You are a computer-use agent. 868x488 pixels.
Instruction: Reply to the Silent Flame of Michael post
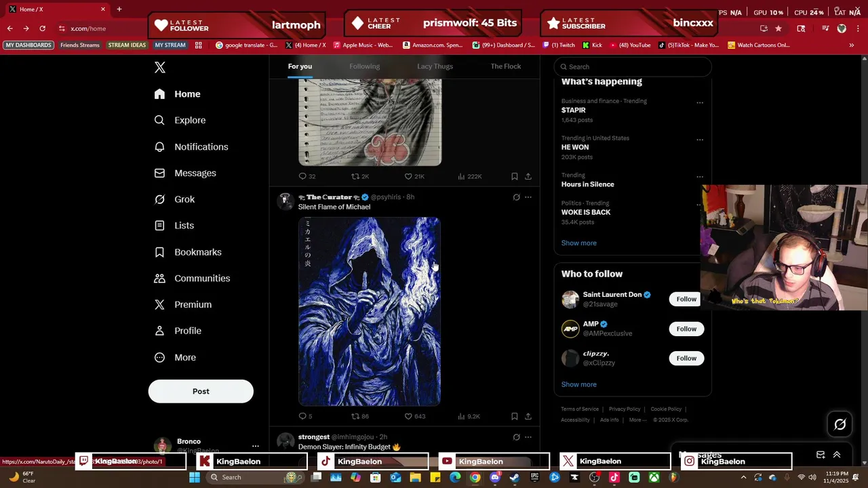tap(305, 416)
